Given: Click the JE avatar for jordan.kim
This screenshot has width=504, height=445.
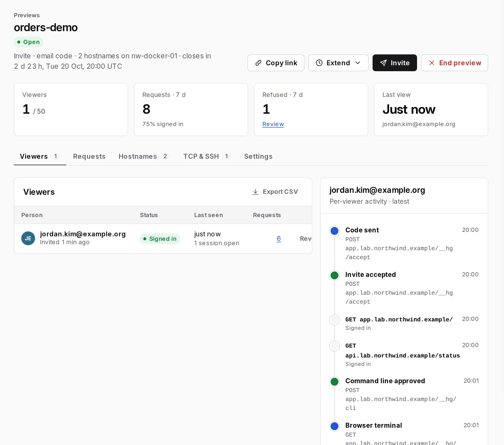Looking at the screenshot, I should point(28,238).
